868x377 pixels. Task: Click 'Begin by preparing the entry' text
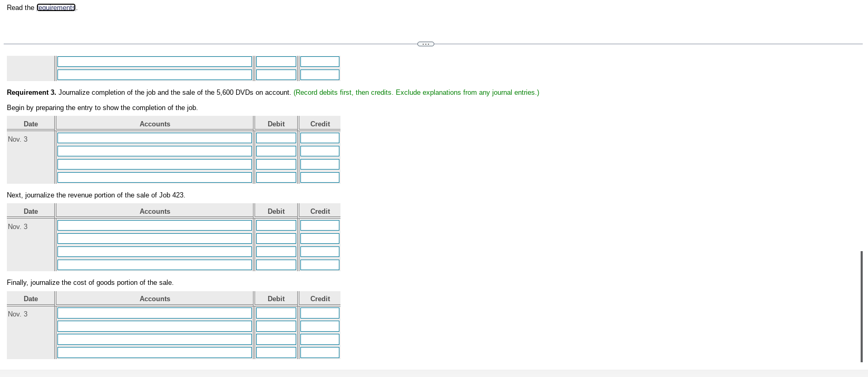point(102,107)
